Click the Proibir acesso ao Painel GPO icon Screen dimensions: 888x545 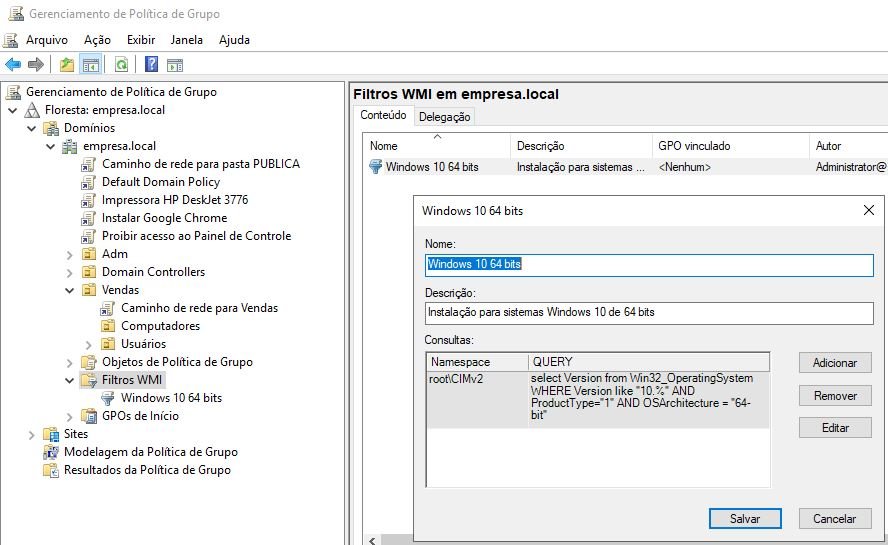pos(88,236)
